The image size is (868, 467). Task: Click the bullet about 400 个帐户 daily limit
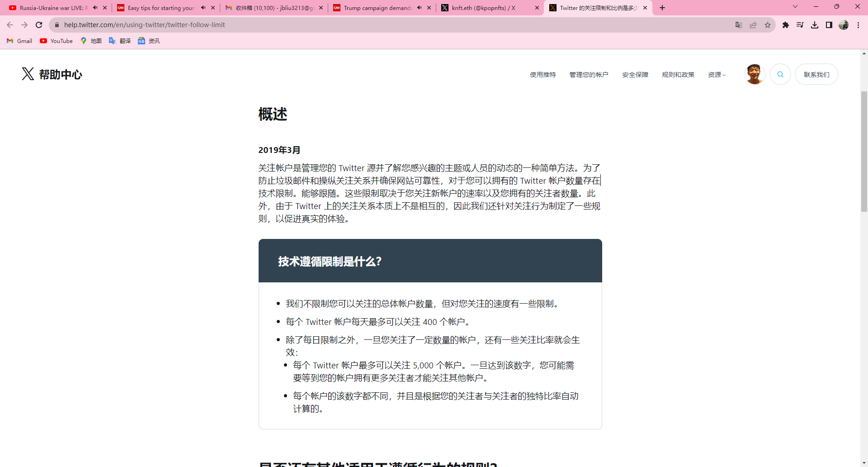point(379,322)
